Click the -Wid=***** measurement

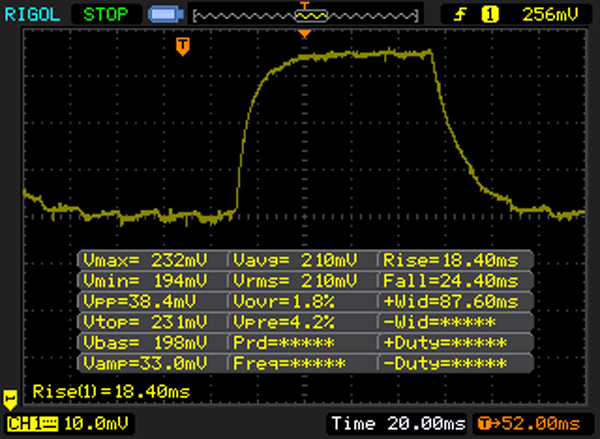pyautogui.click(x=439, y=322)
